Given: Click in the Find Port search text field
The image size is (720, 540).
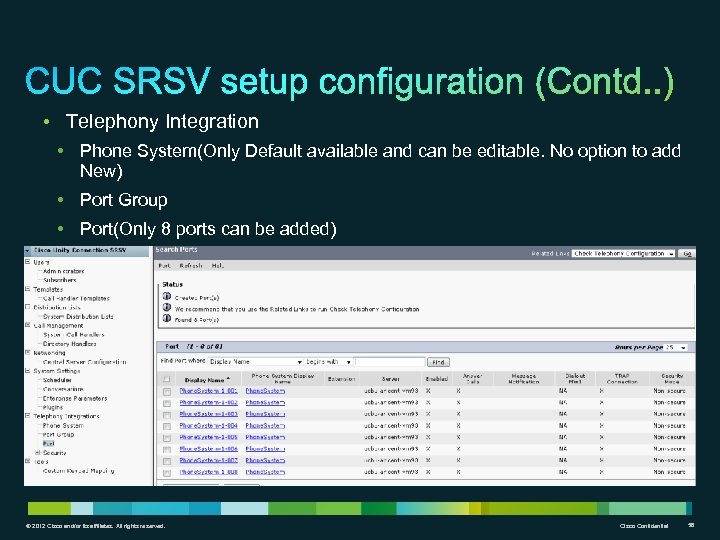Looking at the screenshot, I should (x=390, y=362).
